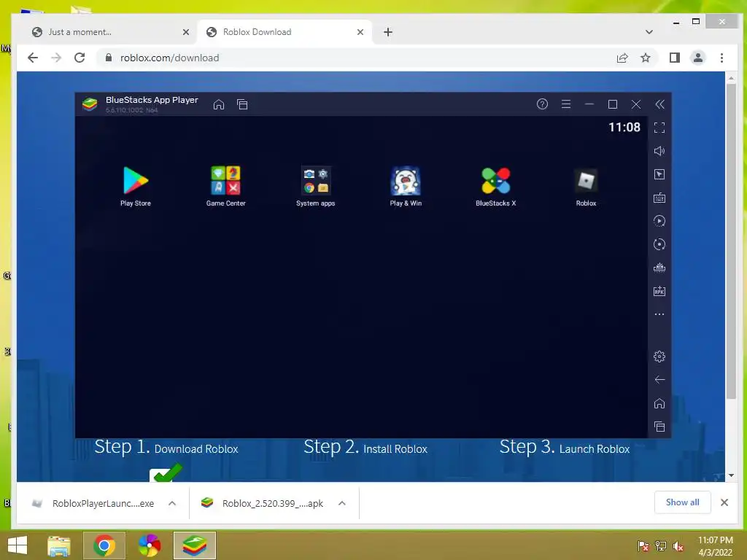Screen dimensions: 747x560
Task: Open the BlueStacks help question mark
Action: 542,104
